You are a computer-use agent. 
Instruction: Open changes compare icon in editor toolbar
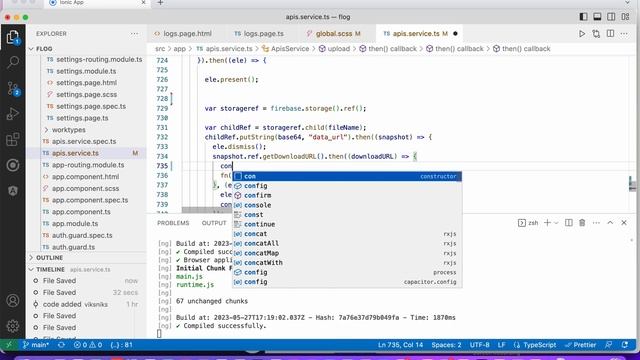(x=596, y=34)
